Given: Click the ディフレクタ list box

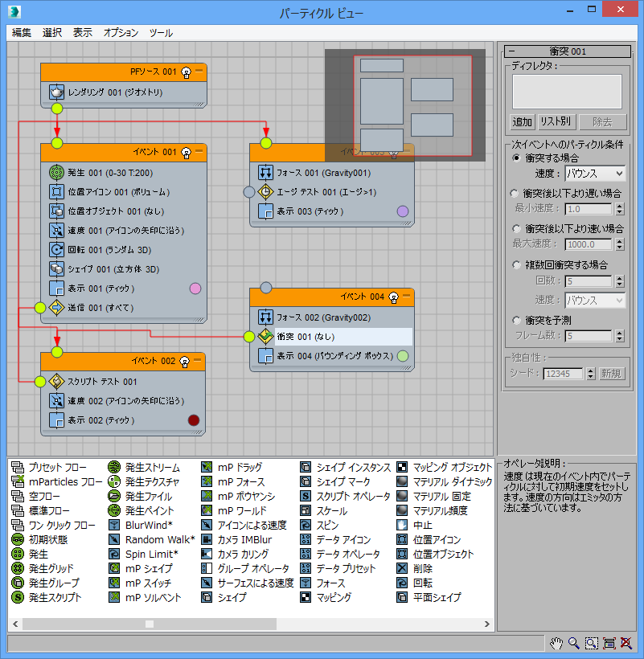Looking at the screenshot, I should click(567, 92).
